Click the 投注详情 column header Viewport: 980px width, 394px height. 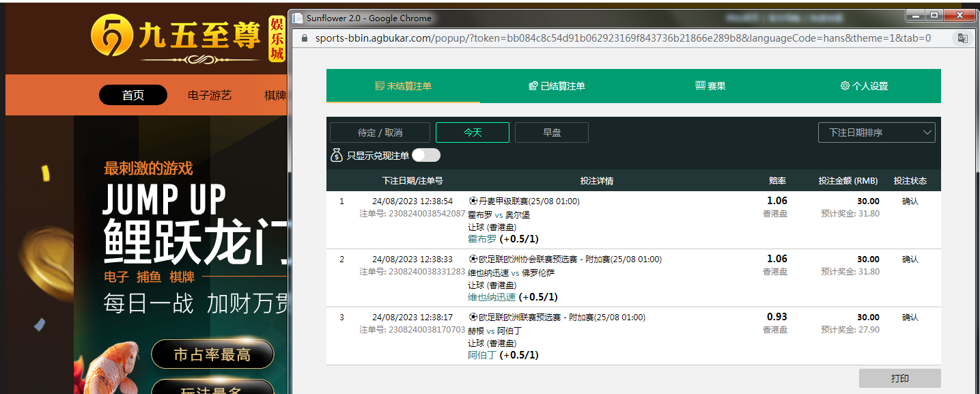coord(596,181)
